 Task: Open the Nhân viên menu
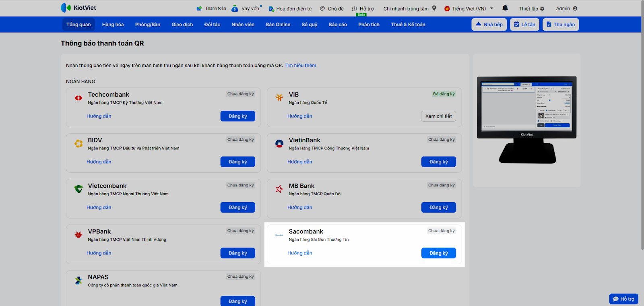click(243, 25)
